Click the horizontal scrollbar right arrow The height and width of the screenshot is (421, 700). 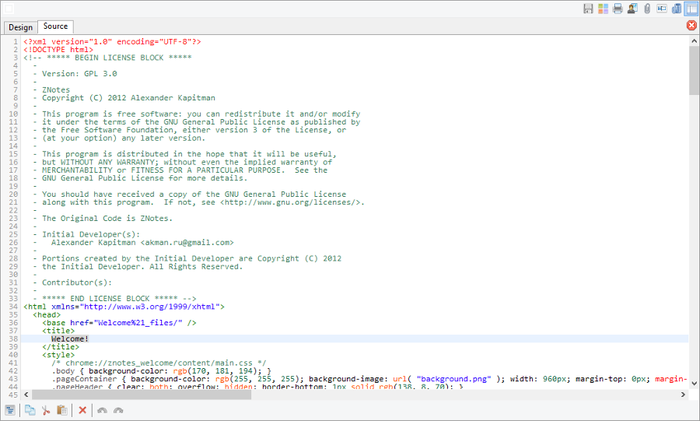coord(683,395)
